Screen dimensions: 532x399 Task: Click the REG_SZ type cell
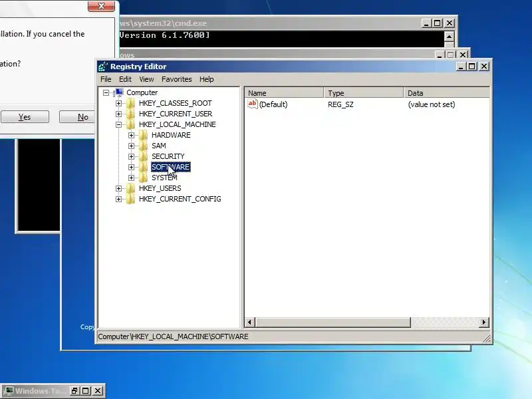(x=340, y=104)
